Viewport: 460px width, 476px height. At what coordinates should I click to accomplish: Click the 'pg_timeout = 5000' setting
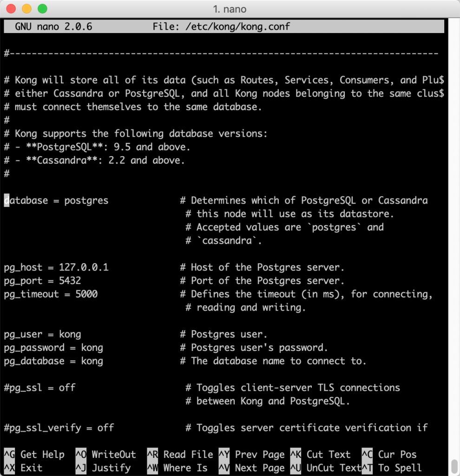pyautogui.click(x=51, y=294)
